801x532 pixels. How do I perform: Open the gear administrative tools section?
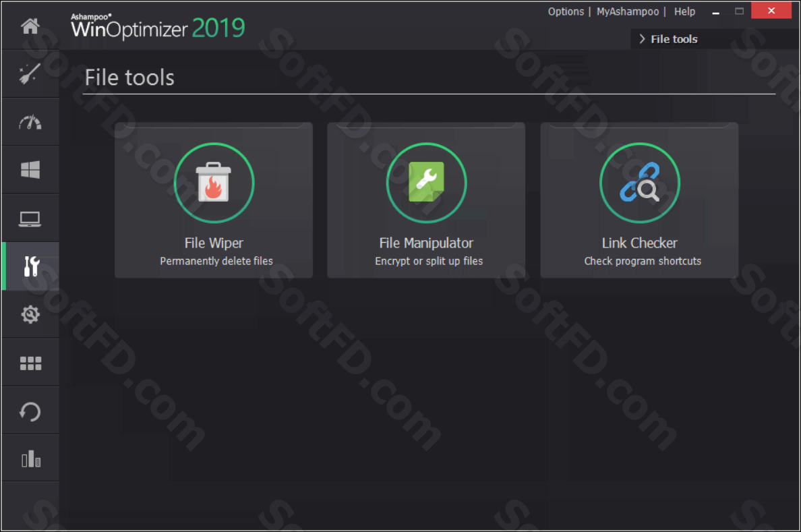pos(30,314)
